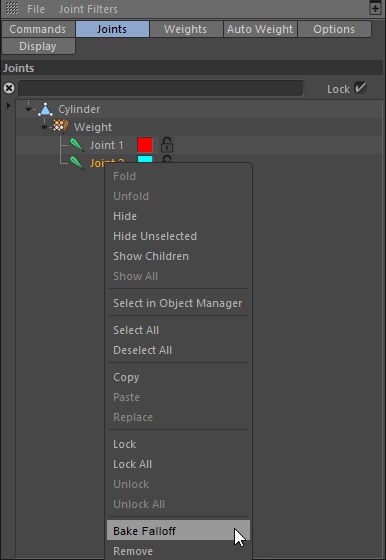Expand the small triangle left of the tree

point(9,105)
